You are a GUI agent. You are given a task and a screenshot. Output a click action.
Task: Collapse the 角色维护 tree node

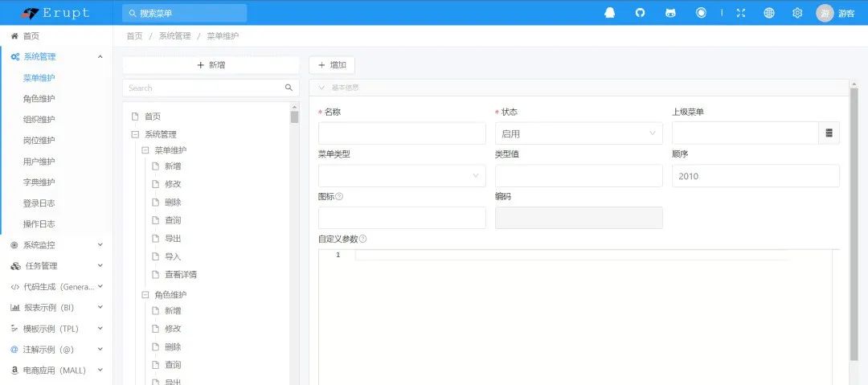145,295
